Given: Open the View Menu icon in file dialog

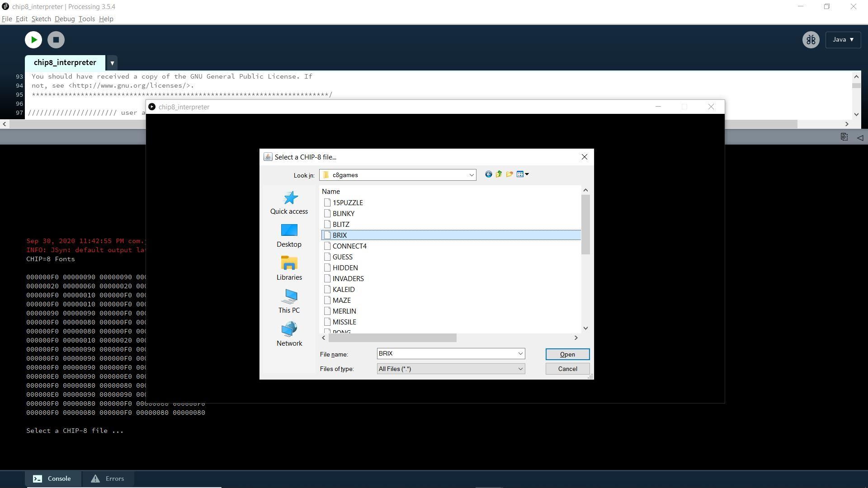Looking at the screenshot, I should (522, 174).
